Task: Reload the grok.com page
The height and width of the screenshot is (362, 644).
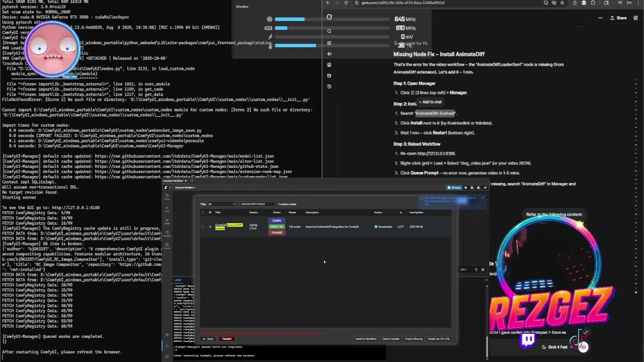Action: coord(346,3)
